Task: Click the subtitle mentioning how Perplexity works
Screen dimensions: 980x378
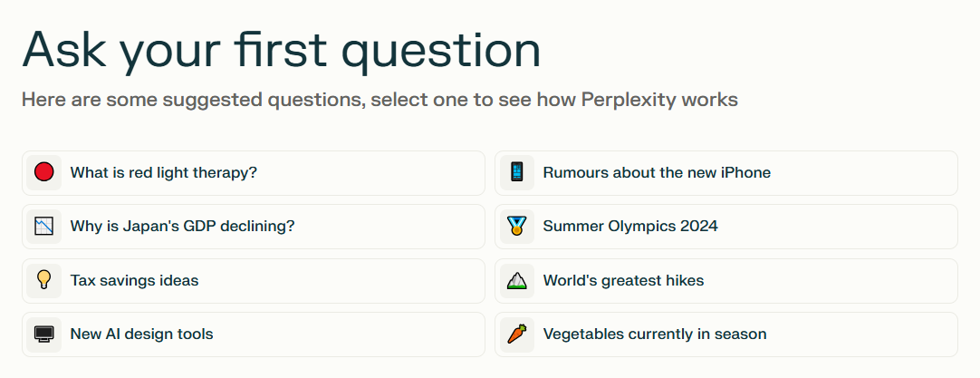Action: [380, 100]
